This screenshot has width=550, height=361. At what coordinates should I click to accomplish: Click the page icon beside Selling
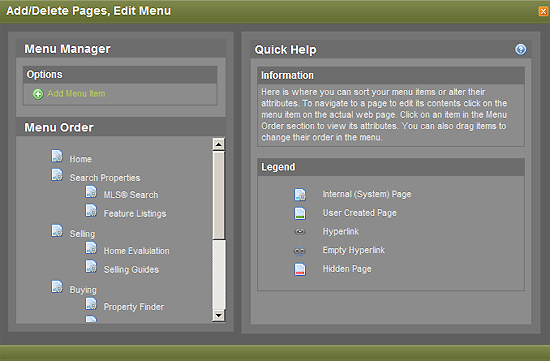57,230
